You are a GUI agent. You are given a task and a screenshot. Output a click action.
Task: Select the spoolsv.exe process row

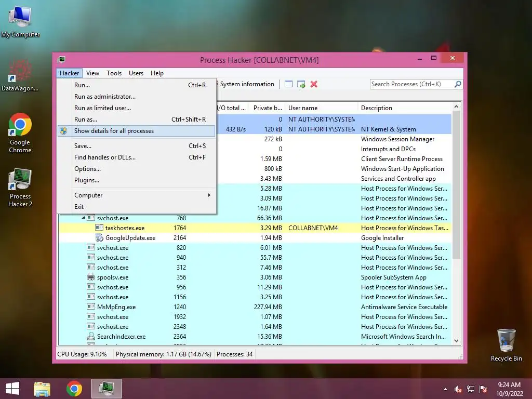255,277
